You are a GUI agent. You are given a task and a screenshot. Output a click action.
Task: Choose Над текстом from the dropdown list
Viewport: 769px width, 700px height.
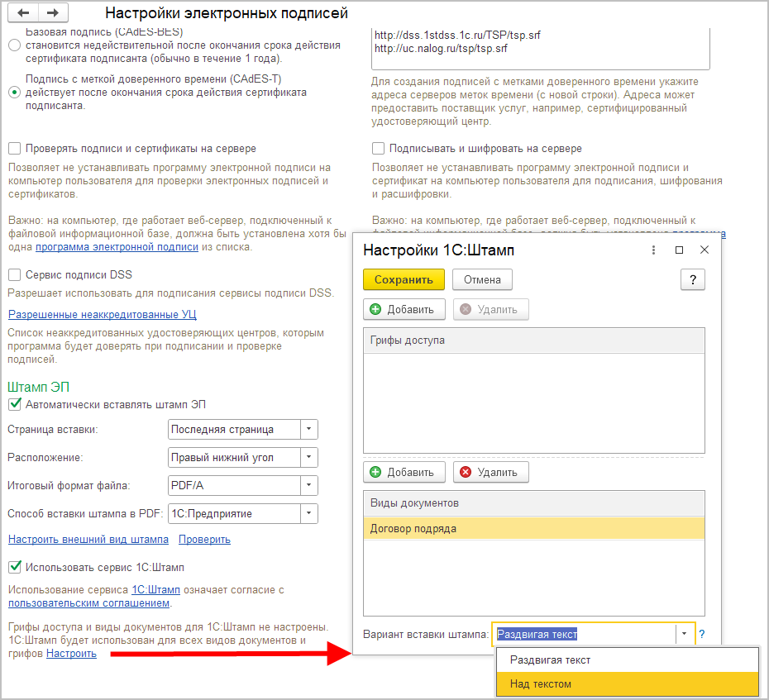click(628, 683)
